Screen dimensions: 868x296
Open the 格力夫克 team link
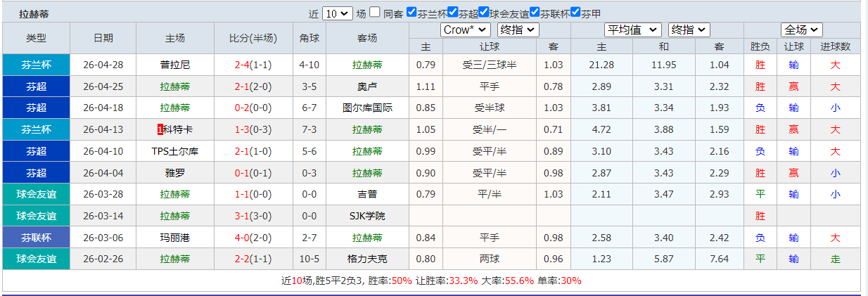pos(367,259)
